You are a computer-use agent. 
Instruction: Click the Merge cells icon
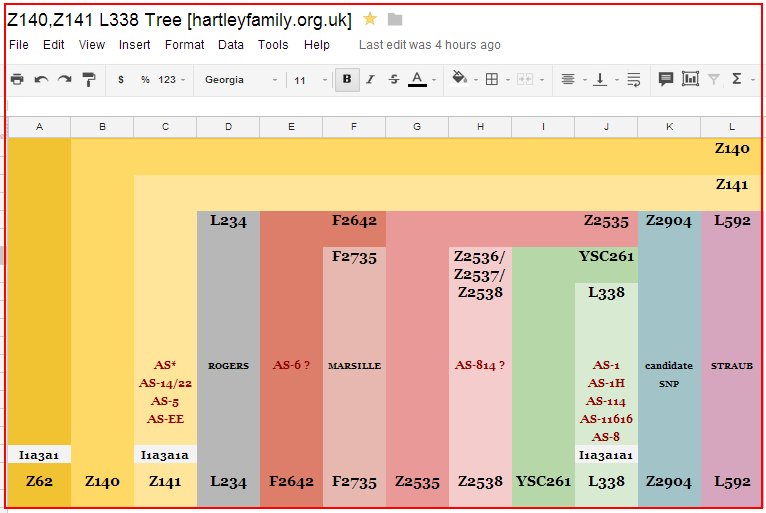tap(525, 79)
